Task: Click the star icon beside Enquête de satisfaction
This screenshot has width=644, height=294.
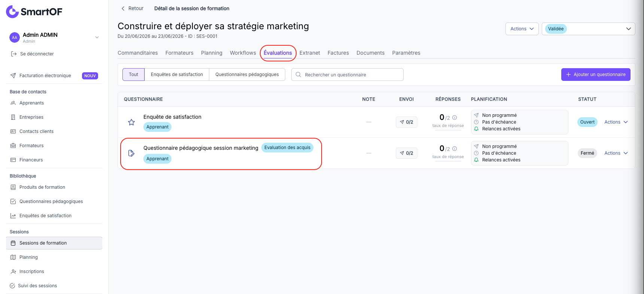Action: [x=131, y=122]
